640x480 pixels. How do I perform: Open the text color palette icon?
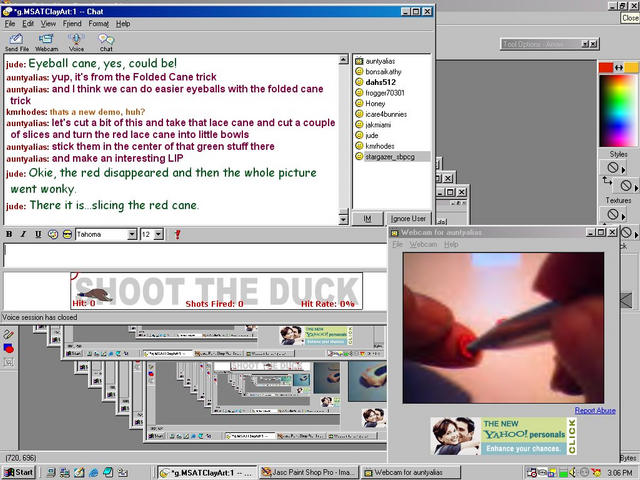pos(53,234)
